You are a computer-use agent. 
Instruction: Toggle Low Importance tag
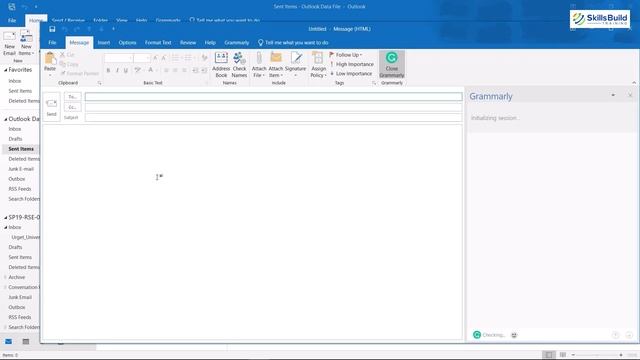351,73
